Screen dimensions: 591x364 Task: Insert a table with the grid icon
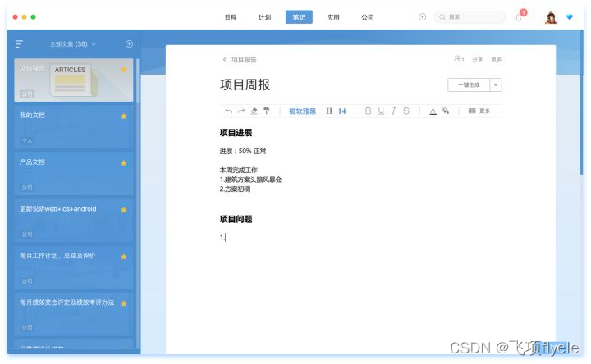pyautogui.click(x=472, y=111)
